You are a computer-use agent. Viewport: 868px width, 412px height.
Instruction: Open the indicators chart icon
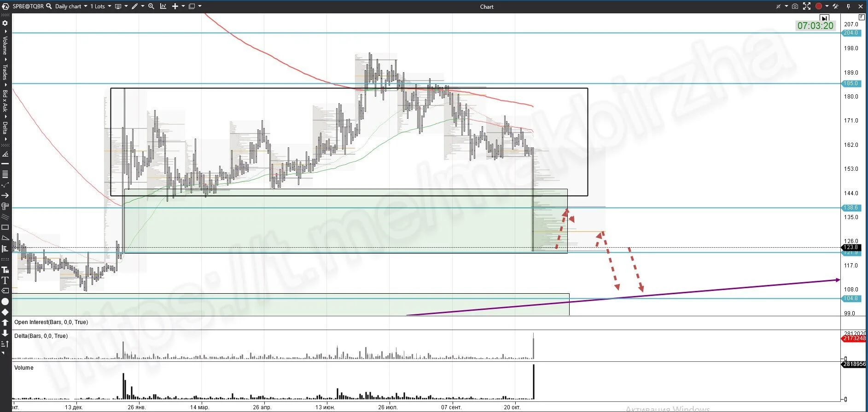pos(163,6)
